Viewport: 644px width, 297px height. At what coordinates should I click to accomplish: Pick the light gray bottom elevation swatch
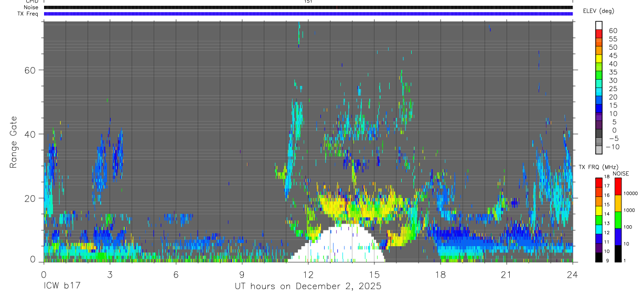(599, 150)
